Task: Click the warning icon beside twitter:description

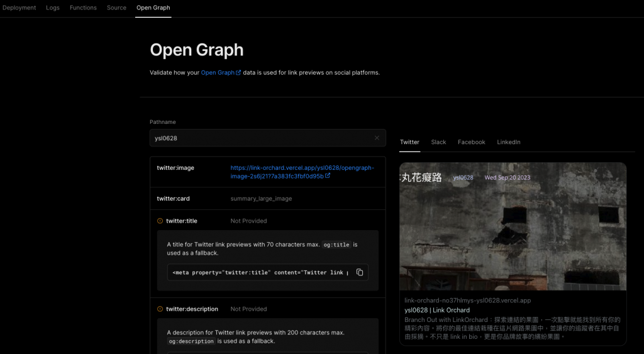Action: click(x=160, y=309)
